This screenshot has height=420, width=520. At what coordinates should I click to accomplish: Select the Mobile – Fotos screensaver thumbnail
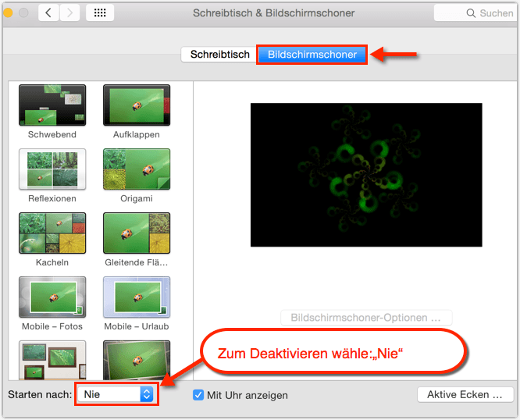(52, 297)
